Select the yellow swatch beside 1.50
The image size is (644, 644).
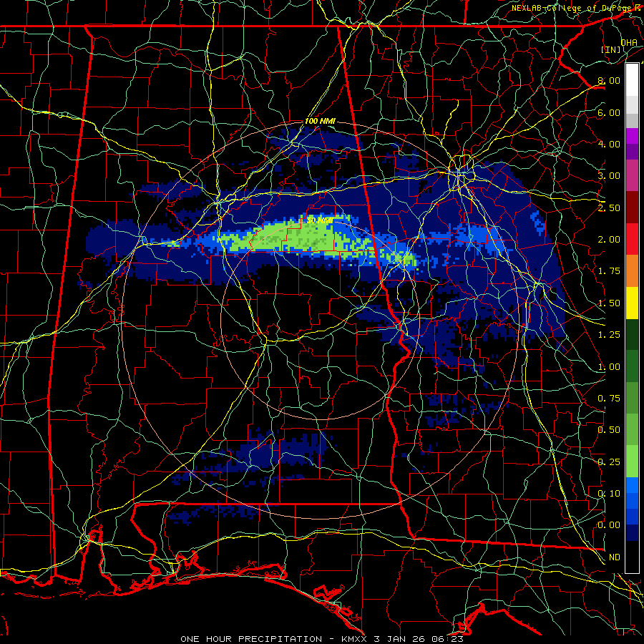pyautogui.click(x=632, y=303)
